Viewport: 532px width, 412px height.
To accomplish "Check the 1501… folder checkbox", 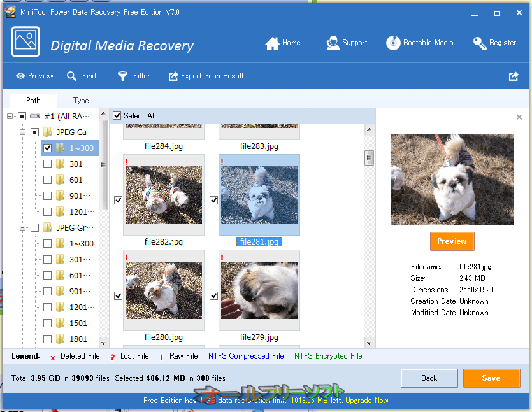I will pos(48,323).
